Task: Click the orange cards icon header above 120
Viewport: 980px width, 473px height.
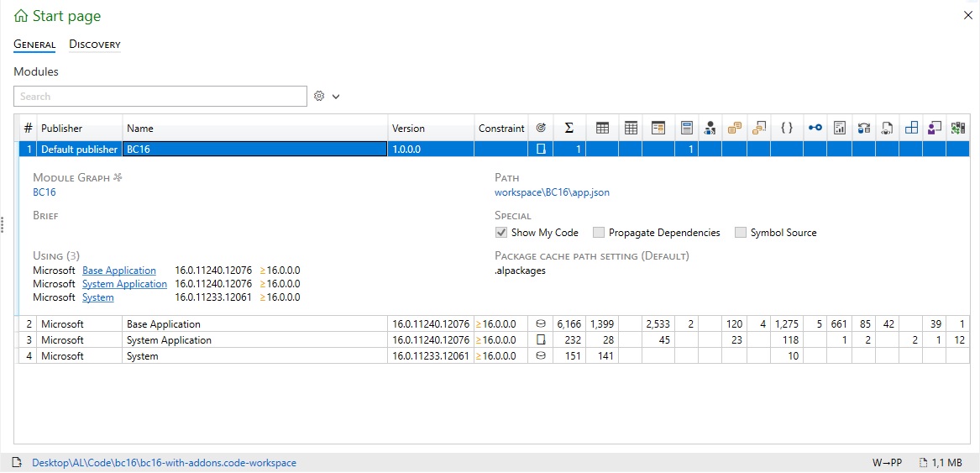Action: 735,128
